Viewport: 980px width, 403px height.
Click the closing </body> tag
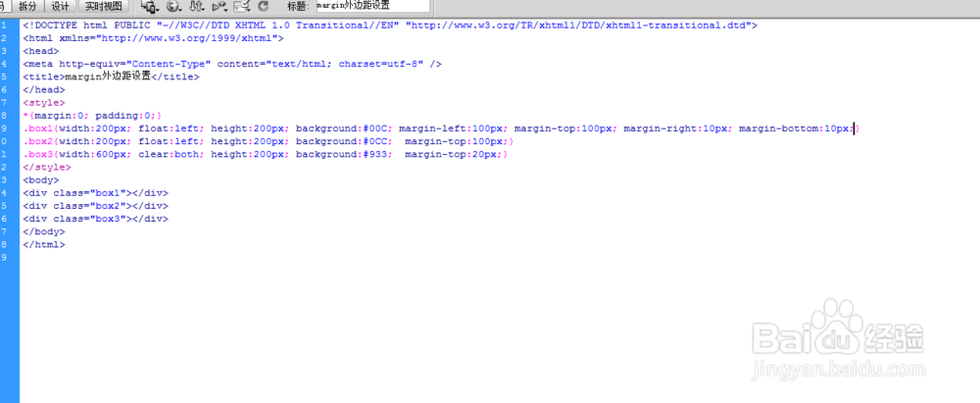click(x=44, y=231)
